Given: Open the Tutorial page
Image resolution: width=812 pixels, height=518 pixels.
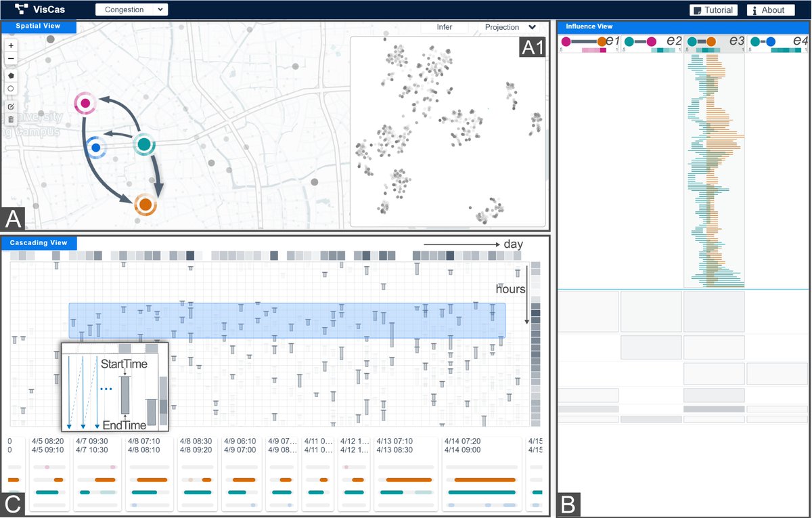Looking at the screenshot, I should coord(714,10).
